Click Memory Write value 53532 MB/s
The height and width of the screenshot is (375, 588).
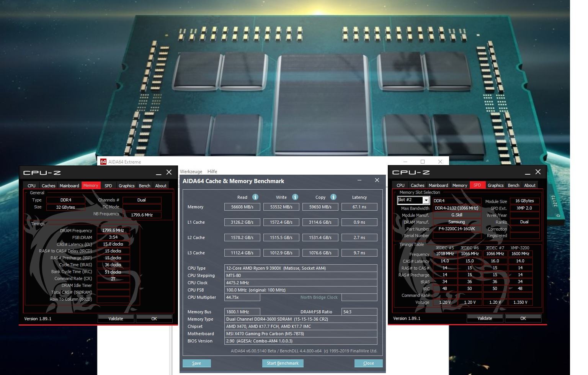tap(281, 207)
